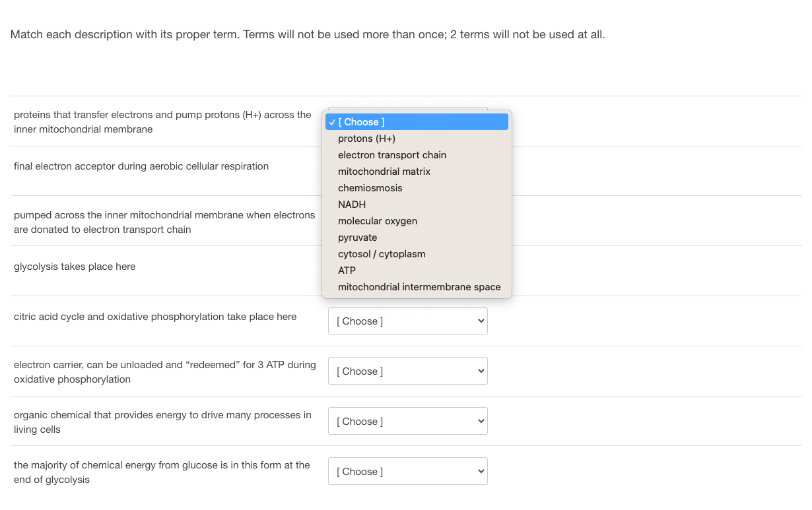Expand dropdown for energy form after glycolysis

tap(408, 472)
